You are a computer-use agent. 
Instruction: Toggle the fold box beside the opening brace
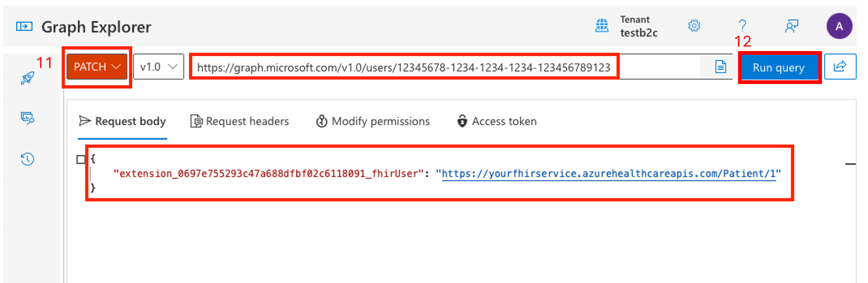[x=81, y=159]
